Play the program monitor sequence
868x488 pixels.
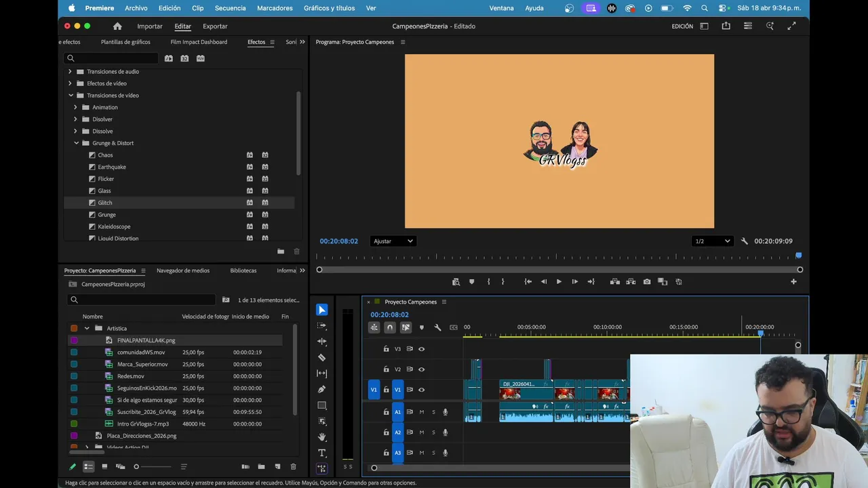(559, 282)
